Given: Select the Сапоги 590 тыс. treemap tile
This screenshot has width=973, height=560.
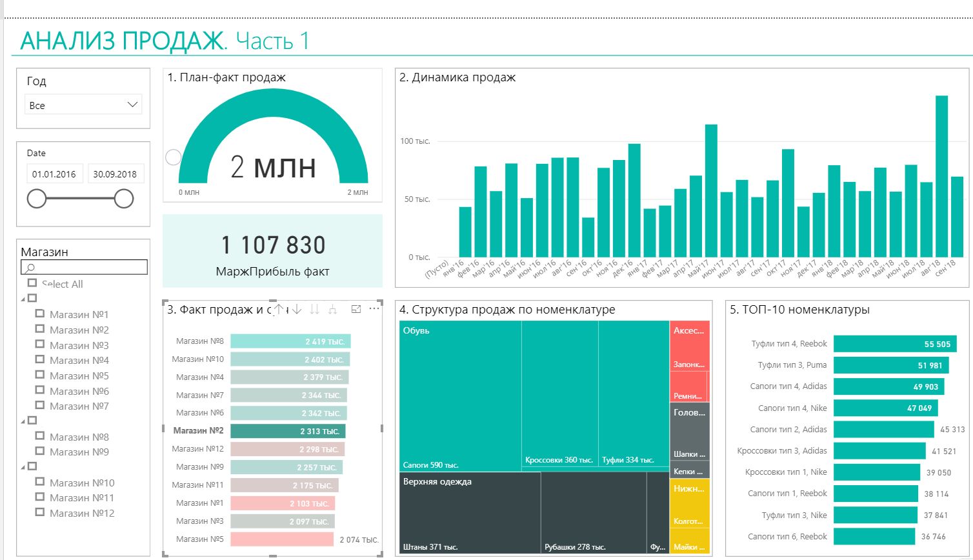Looking at the screenshot, I should pos(460,395).
